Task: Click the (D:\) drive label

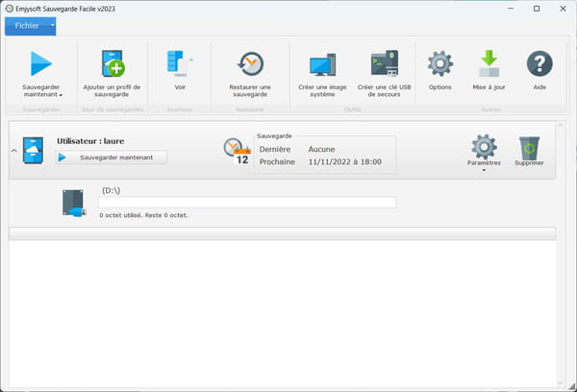Action: click(x=112, y=190)
